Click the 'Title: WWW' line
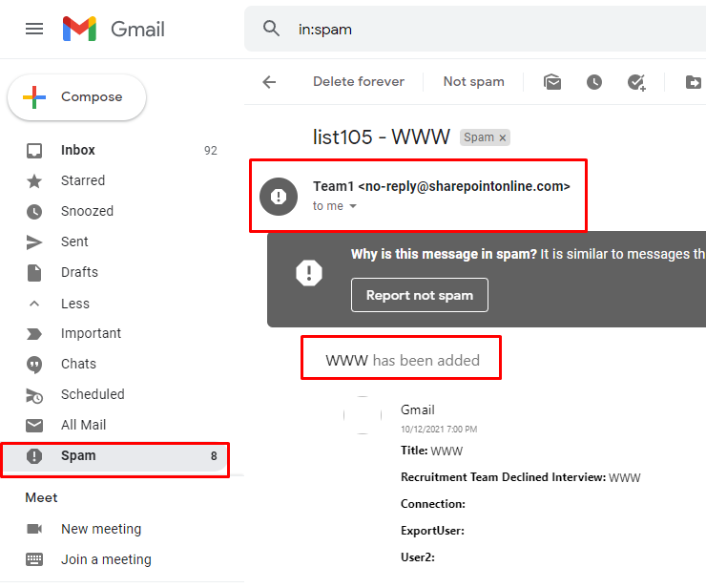 431,451
